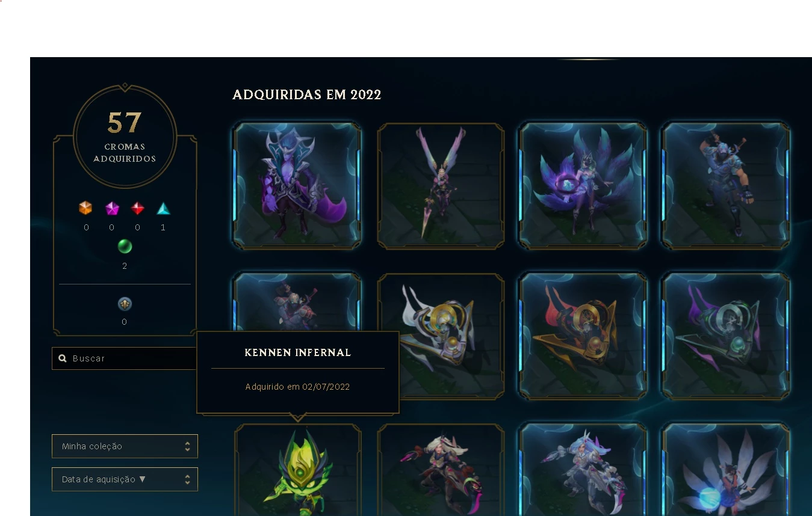The width and height of the screenshot is (812, 516).
Task: Select the red and gold ship chroma
Action: click(x=583, y=336)
